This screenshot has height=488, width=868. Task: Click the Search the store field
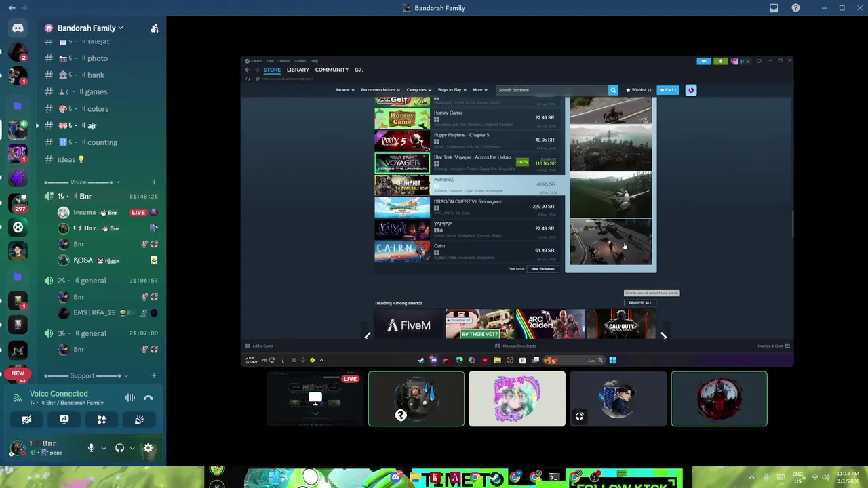[551, 90]
